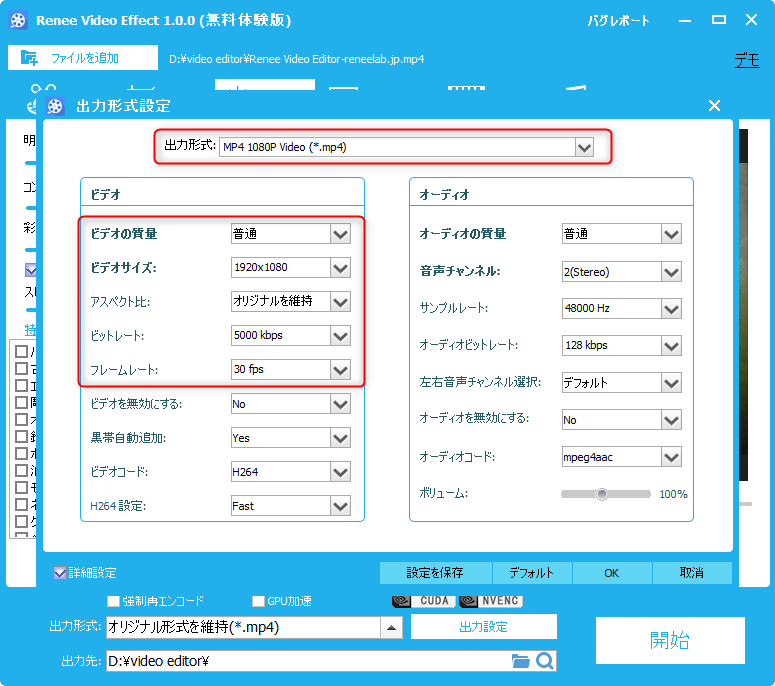Adjust the ボリューム slider handle

click(x=602, y=494)
